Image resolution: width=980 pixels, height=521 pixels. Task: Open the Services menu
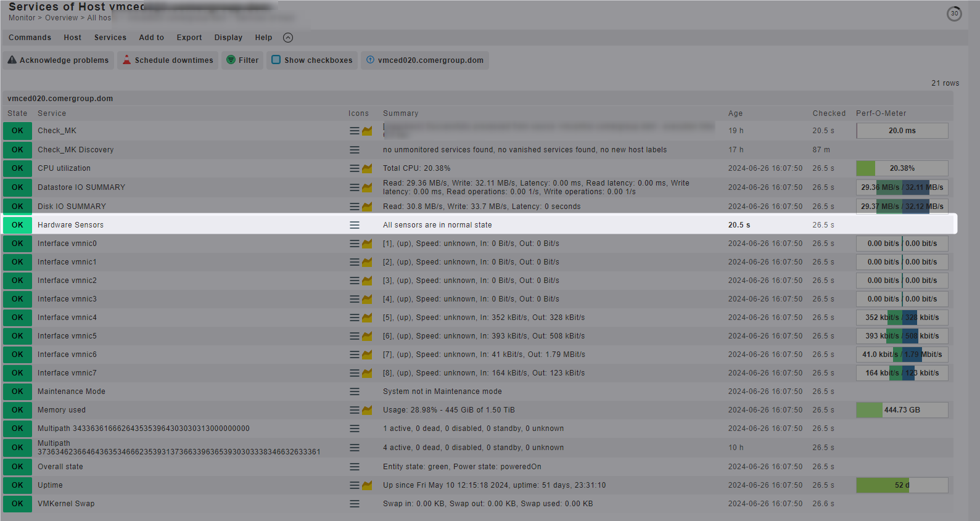(x=110, y=38)
